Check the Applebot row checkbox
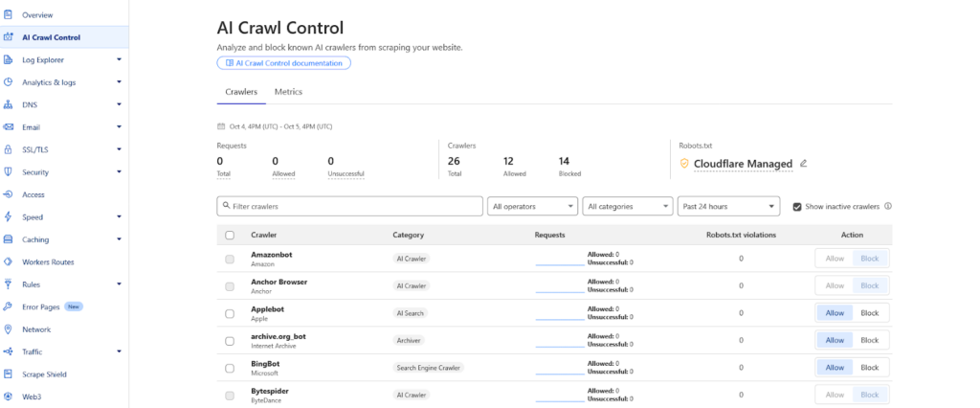Viewport: 980px width, 408px height. pos(230,313)
